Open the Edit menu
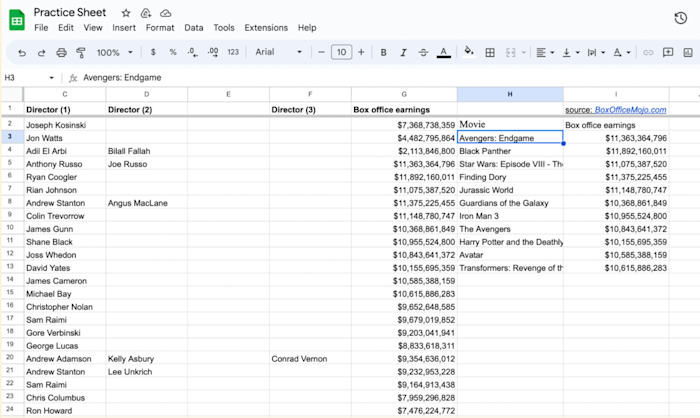Image resolution: width=700 pixels, height=418 pixels. (66, 28)
